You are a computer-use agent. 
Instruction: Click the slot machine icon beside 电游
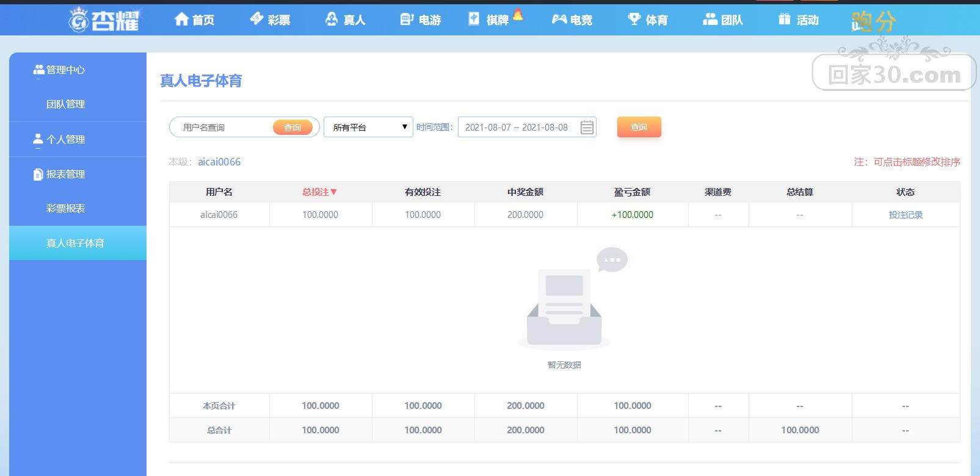pyautogui.click(x=407, y=19)
